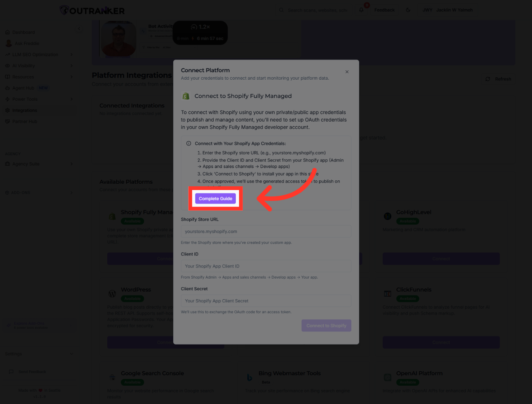532x404 pixels.
Task: Click the Outranker logo in the header
Action: (92, 10)
